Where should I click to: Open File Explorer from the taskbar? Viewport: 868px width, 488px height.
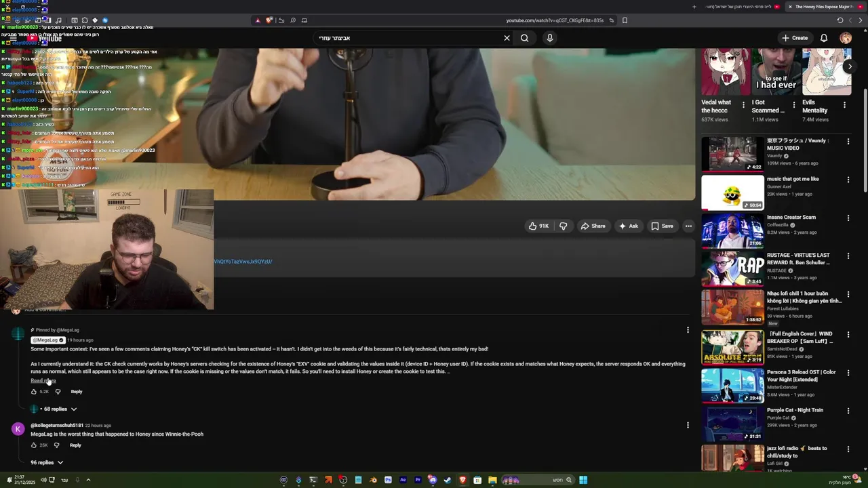click(x=492, y=480)
